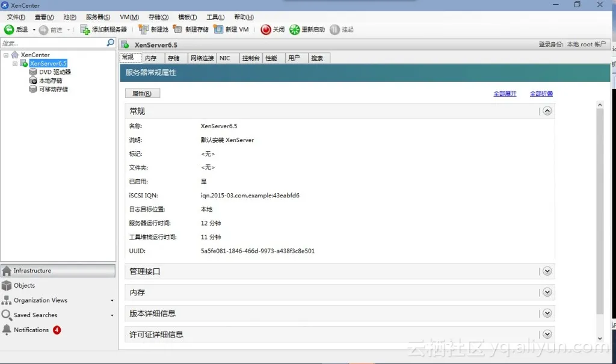Click the green Reboot (重新启动) icon

(295, 29)
